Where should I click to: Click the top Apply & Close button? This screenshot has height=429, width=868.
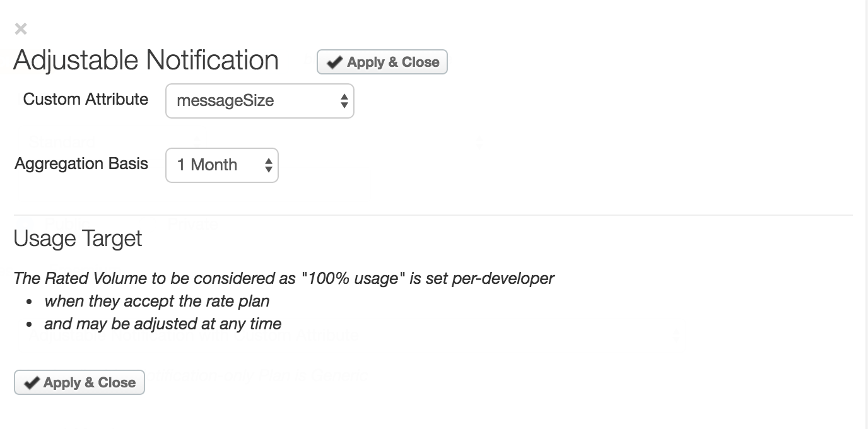(382, 62)
